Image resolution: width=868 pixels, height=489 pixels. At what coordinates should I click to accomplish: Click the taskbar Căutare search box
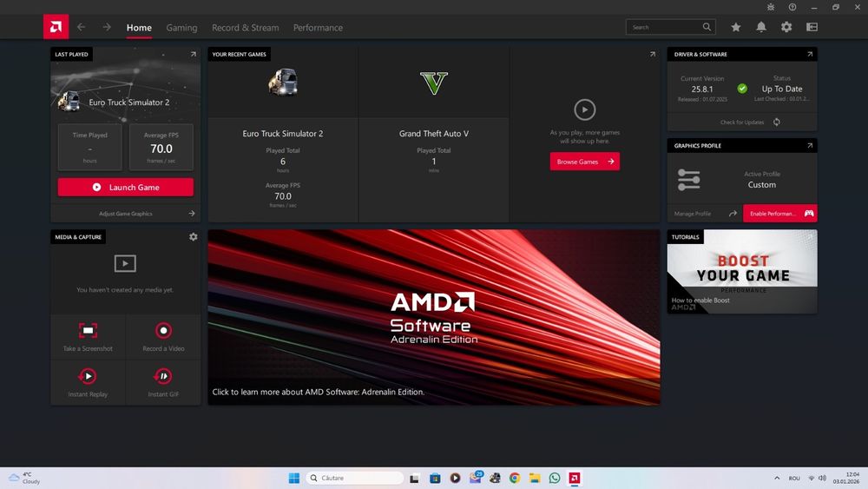tap(355, 478)
